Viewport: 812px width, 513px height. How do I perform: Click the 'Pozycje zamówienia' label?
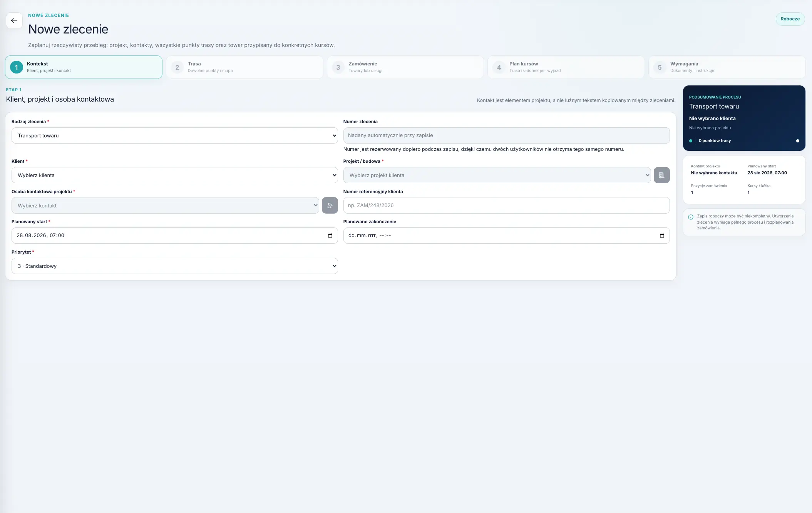click(x=709, y=186)
